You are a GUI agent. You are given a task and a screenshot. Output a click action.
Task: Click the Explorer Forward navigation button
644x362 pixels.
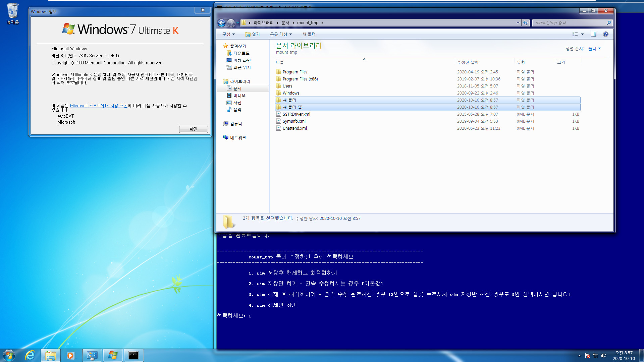click(231, 23)
